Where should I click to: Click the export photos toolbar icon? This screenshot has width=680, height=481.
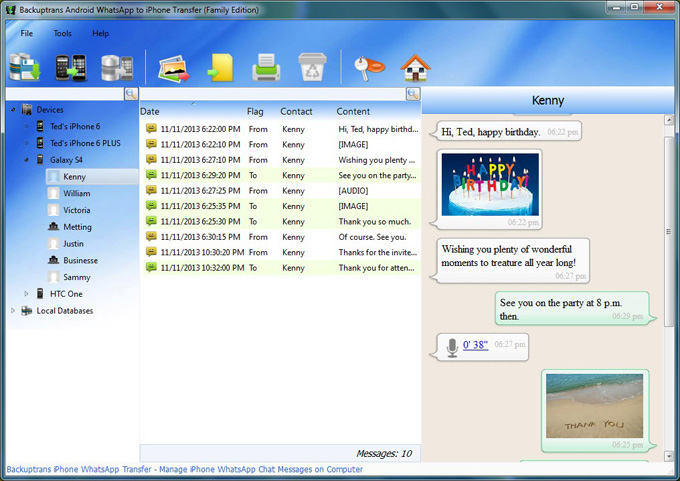point(174,68)
